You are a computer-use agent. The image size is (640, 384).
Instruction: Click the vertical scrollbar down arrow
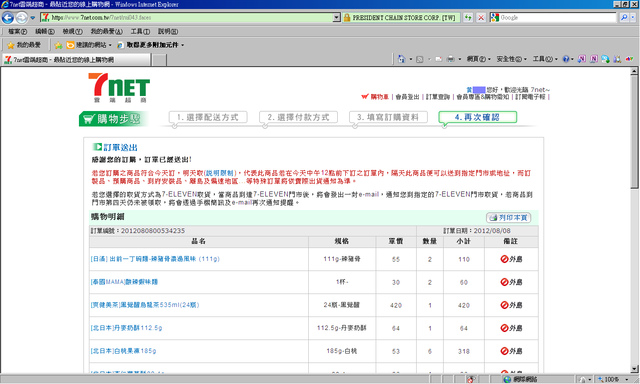(x=634, y=368)
